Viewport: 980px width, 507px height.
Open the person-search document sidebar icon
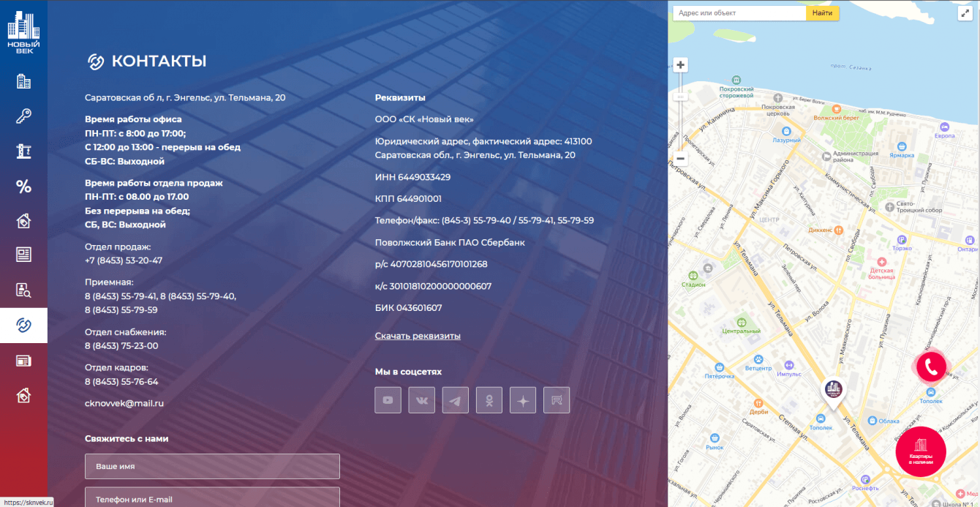coord(23,290)
